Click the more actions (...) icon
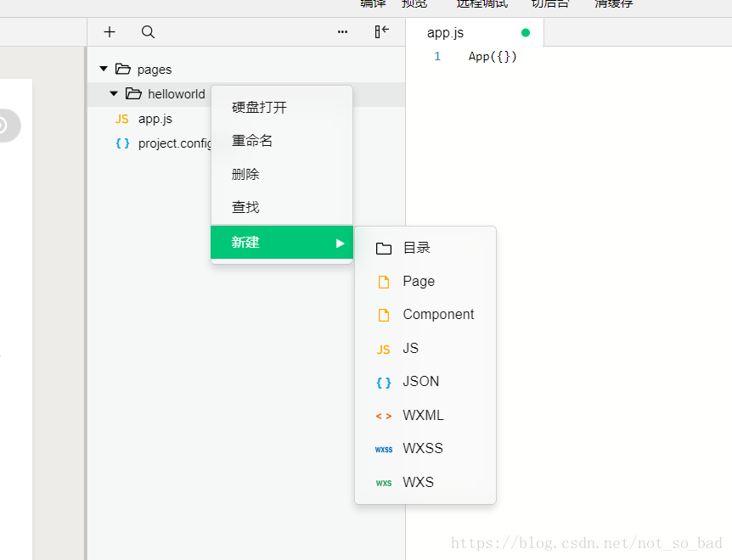The height and width of the screenshot is (560, 732). pos(342,31)
